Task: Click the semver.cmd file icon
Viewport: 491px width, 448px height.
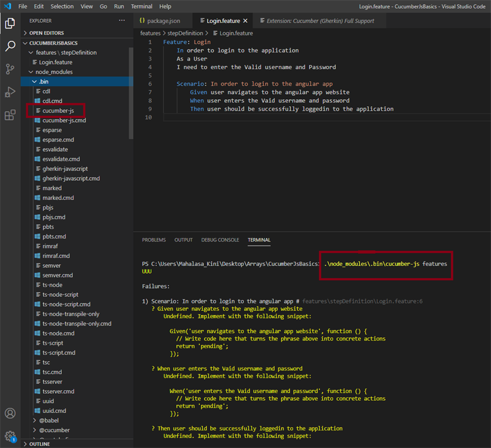Action: coord(37,275)
